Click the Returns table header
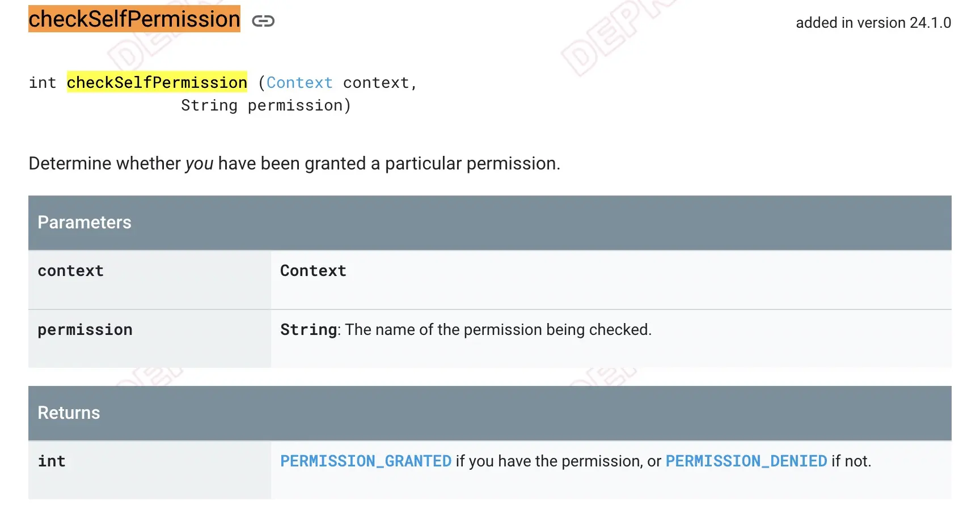980x518 pixels. coord(69,413)
